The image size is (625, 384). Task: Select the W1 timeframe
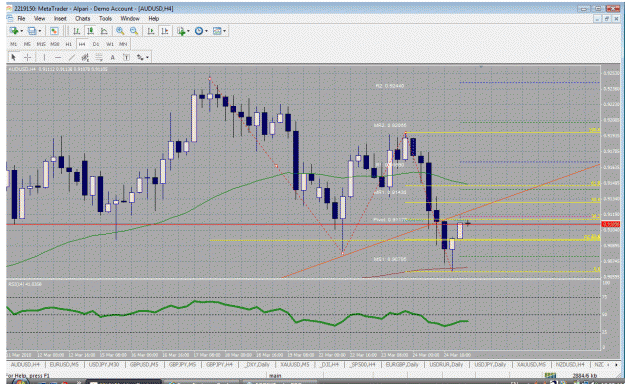[x=110, y=44]
